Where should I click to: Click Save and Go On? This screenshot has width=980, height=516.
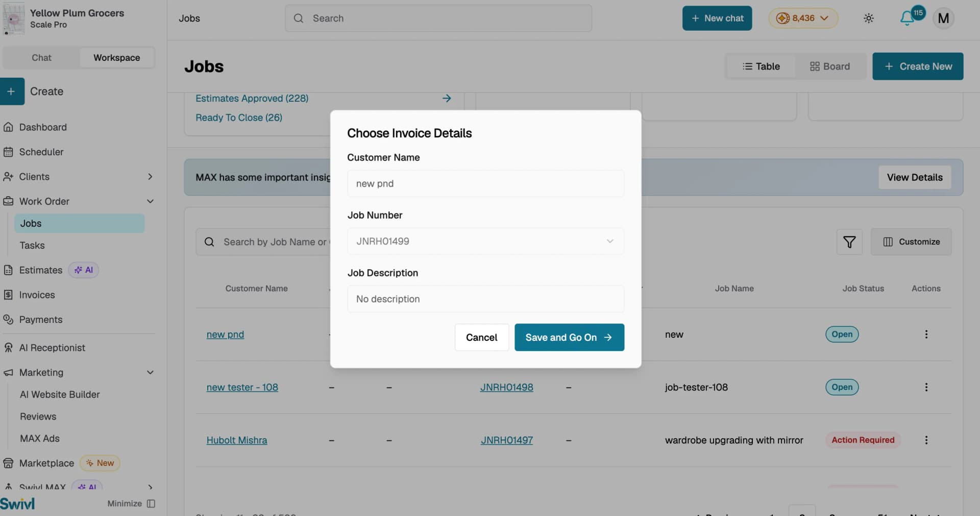(x=569, y=337)
